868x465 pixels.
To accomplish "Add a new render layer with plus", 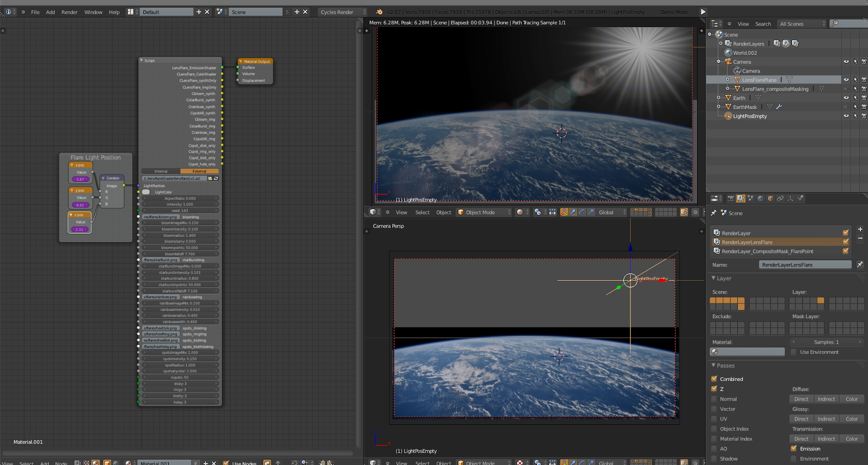I will pyautogui.click(x=860, y=229).
